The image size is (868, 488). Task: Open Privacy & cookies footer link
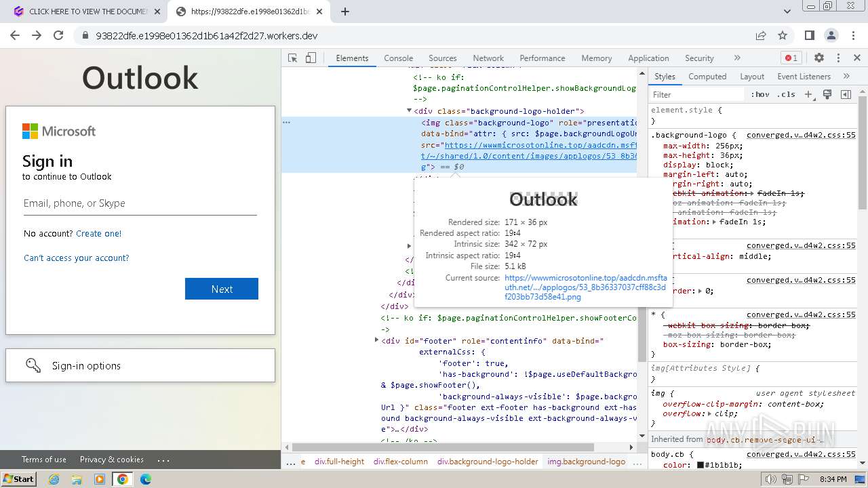click(112, 459)
